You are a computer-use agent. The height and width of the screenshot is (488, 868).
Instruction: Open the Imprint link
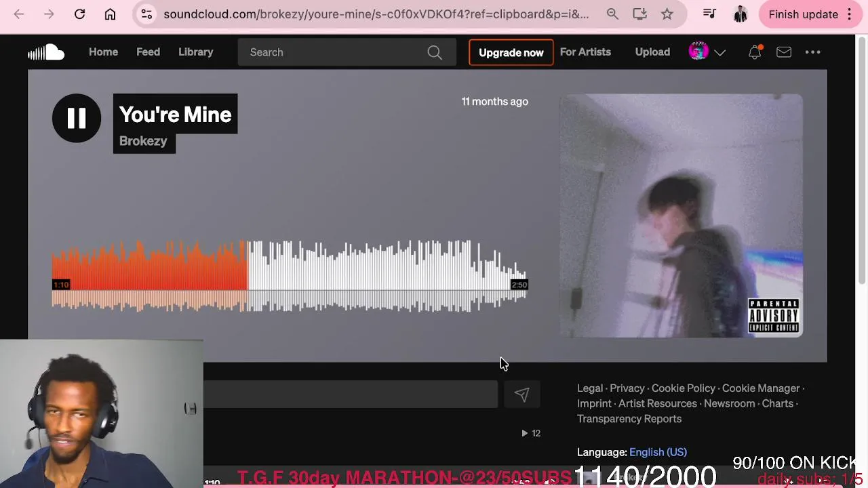coord(594,403)
